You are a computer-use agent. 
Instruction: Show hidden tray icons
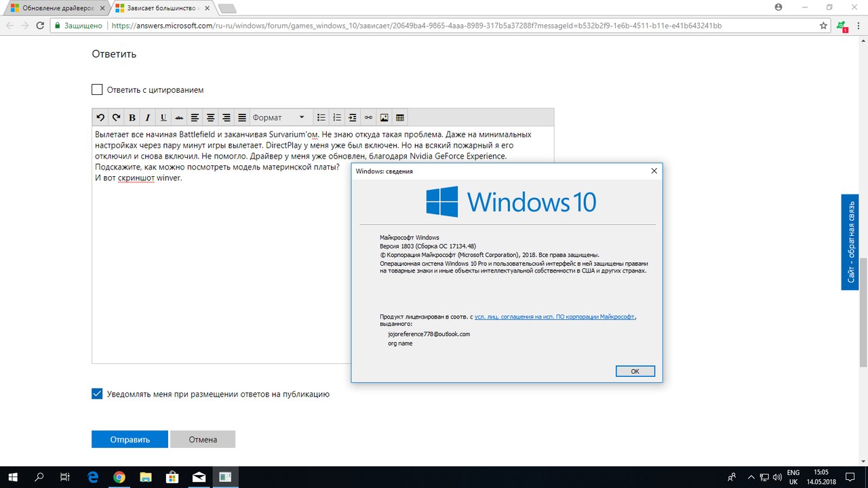751,477
